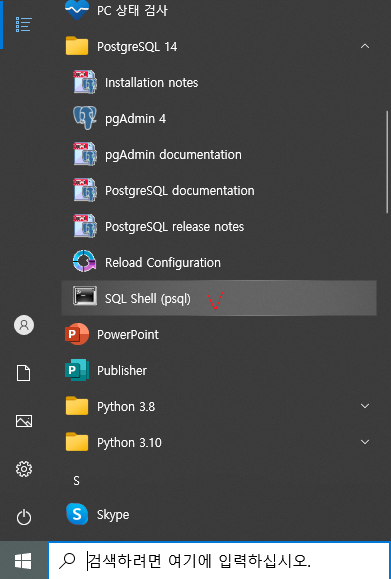Viewport: 391px width, 579px height.
Task: Click the 'Python 3.10' folder name
Action: 129,443
